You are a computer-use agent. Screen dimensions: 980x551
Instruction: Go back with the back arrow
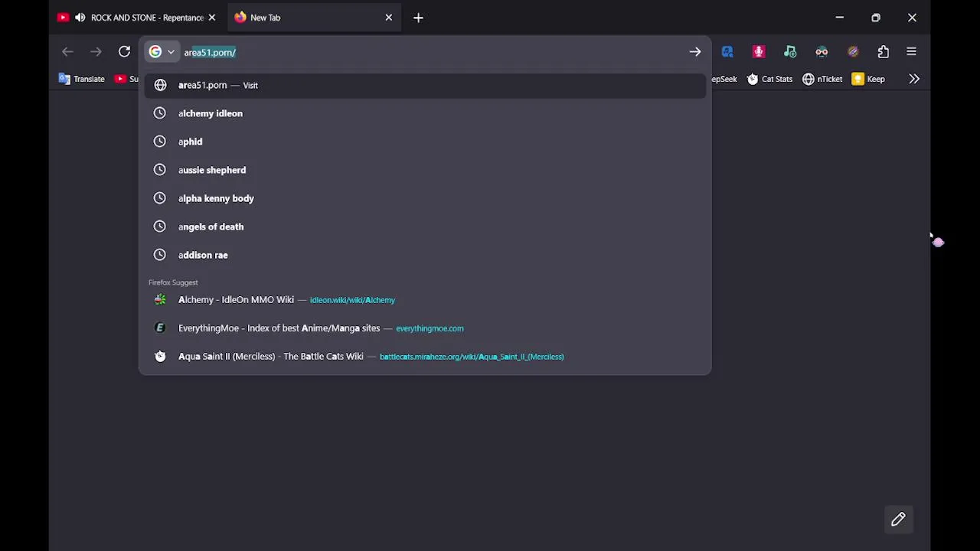click(67, 52)
